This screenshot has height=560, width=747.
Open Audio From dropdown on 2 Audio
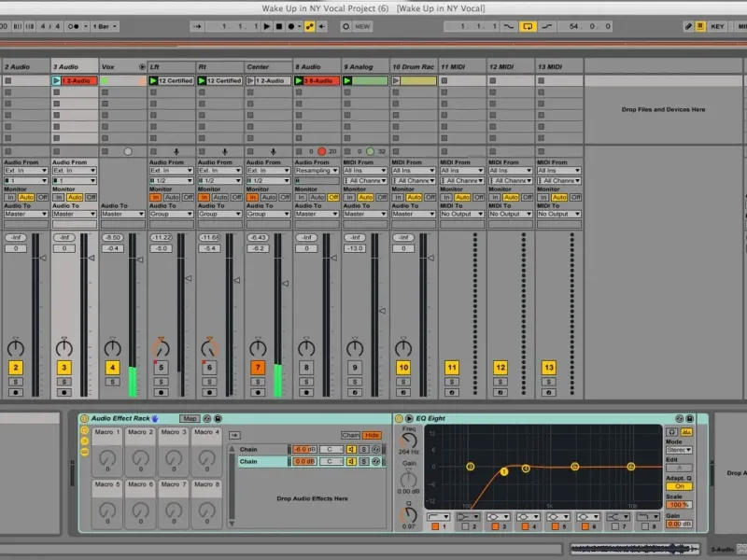tap(25, 170)
